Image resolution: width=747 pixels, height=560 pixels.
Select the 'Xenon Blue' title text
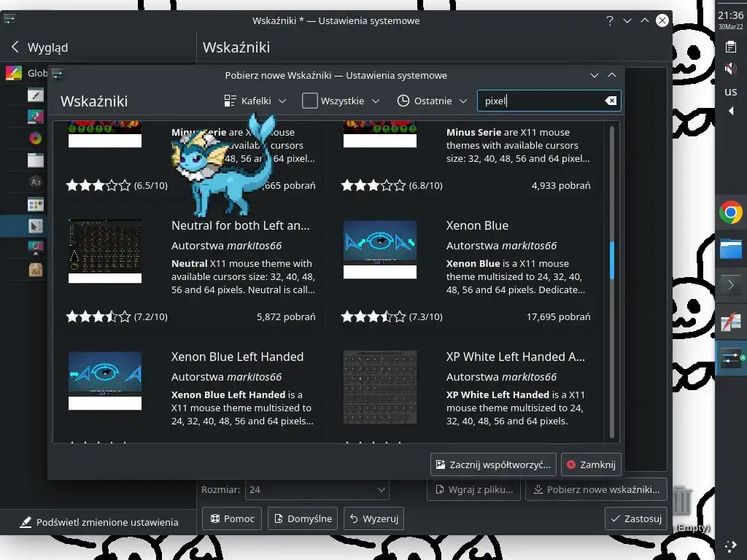[x=477, y=225]
